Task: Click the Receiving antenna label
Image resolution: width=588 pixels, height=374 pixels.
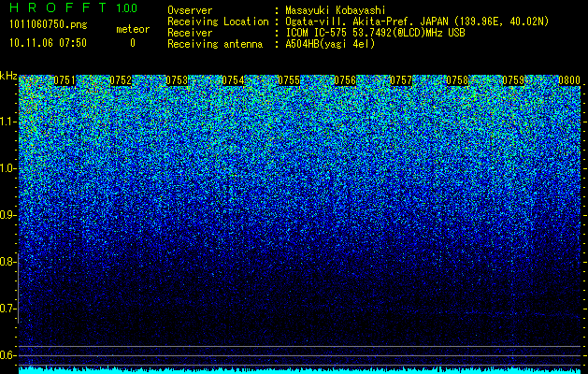Action: pos(215,44)
